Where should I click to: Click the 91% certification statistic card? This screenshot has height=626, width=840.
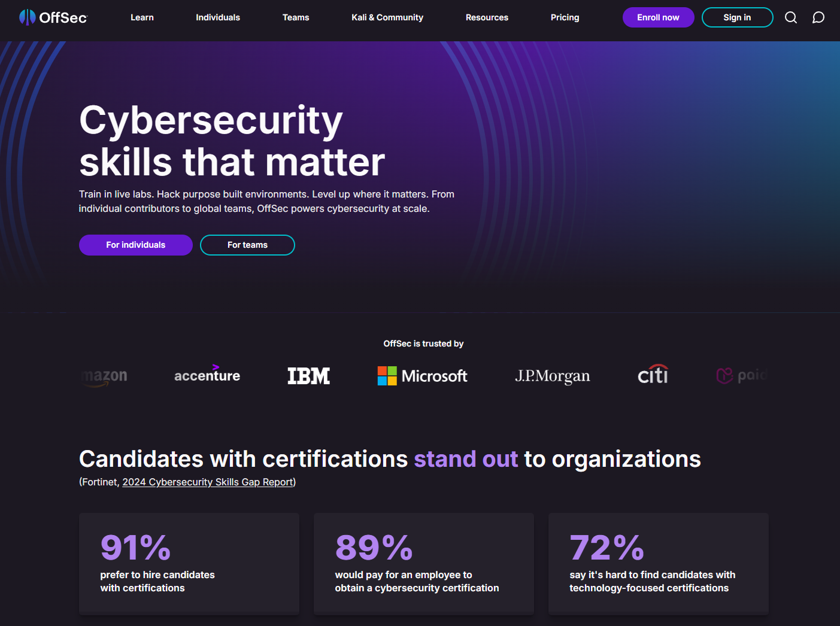(189, 563)
